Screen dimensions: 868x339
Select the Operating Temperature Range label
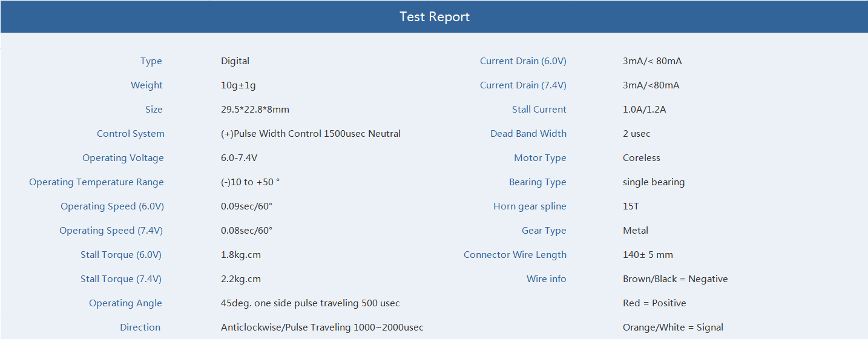click(96, 182)
